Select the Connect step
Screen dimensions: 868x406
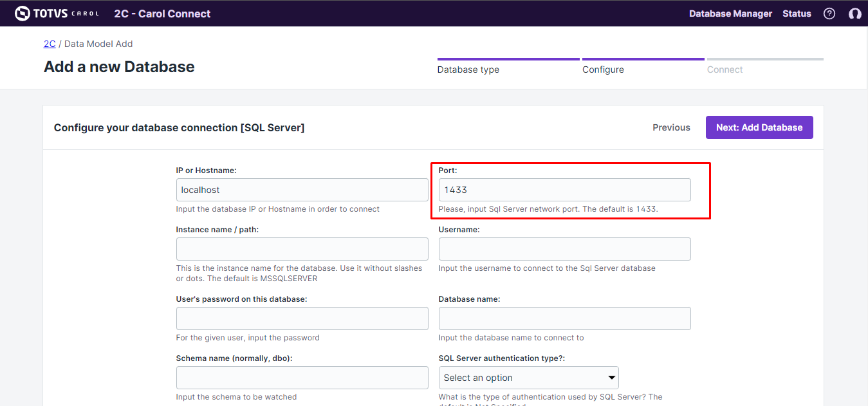pyautogui.click(x=725, y=69)
